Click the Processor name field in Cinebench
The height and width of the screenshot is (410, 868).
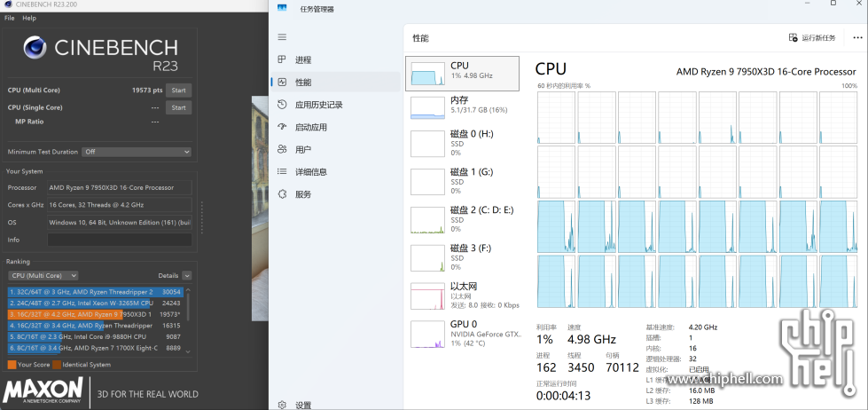(x=120, y=187)
